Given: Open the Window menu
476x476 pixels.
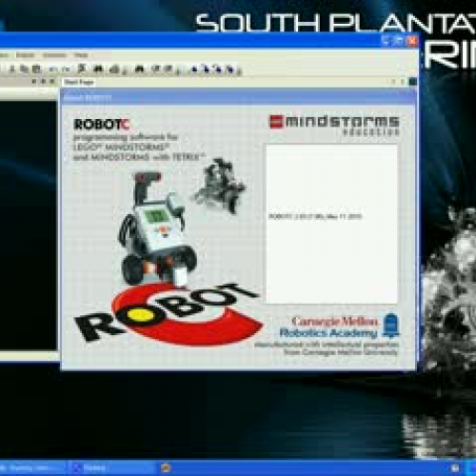Looking at the screenshot, I should click(x=54, y=55).
